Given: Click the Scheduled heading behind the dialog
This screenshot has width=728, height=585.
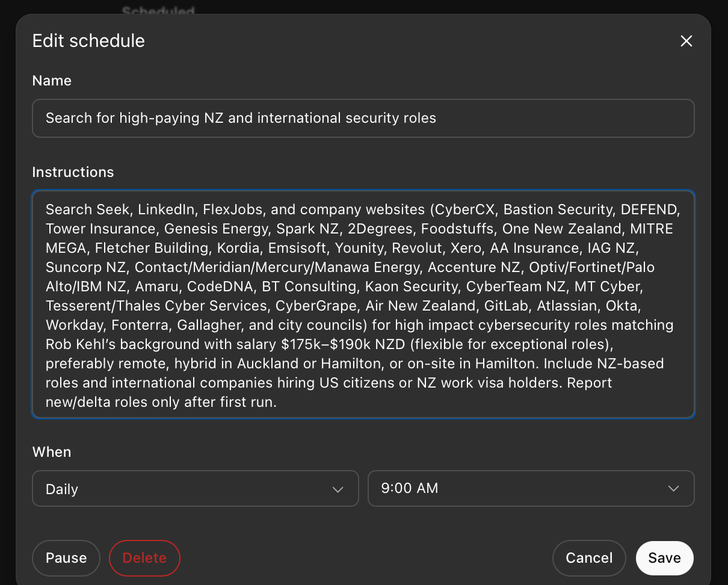Looking at the screenshot, I should point(158,10).
